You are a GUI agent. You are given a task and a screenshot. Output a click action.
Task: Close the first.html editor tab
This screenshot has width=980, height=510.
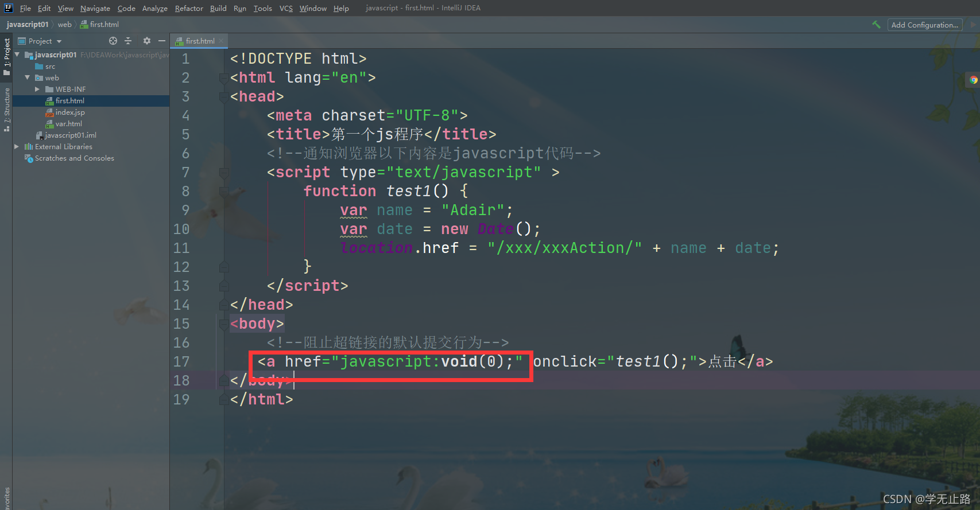[221, 41]
